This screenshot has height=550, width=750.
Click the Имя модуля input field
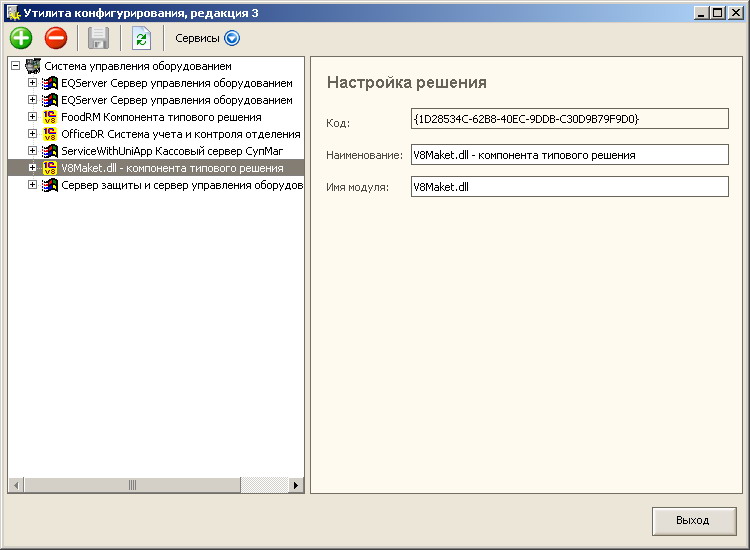point(569,187)
